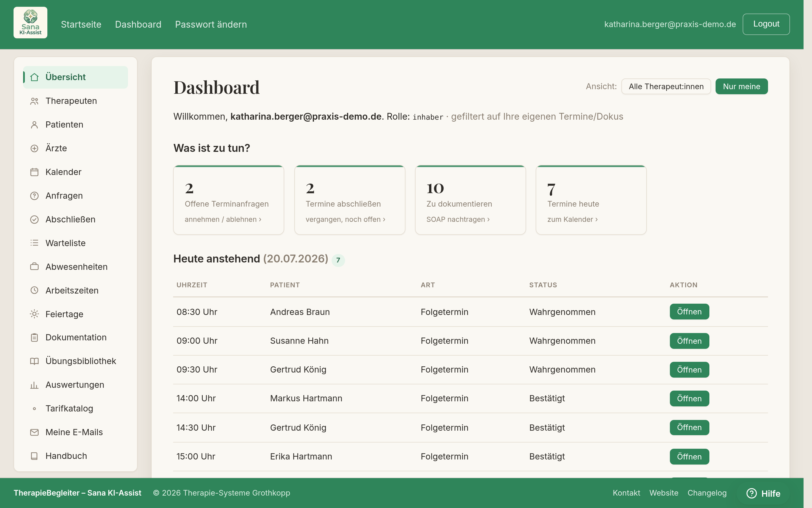Click the Hilfe label in the footer
The image size is (812, 508).
771,494
